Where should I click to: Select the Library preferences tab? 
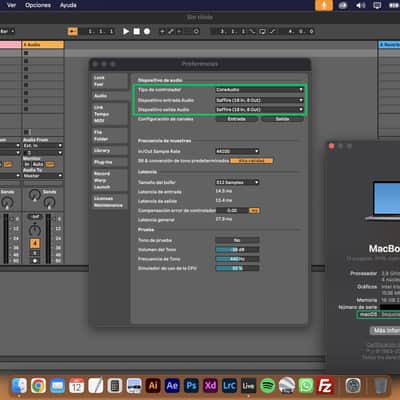point(109,151)
